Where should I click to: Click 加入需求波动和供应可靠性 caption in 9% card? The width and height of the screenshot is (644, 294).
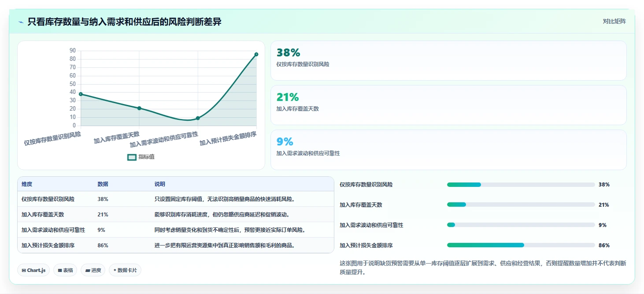click(x=308, y=153)
